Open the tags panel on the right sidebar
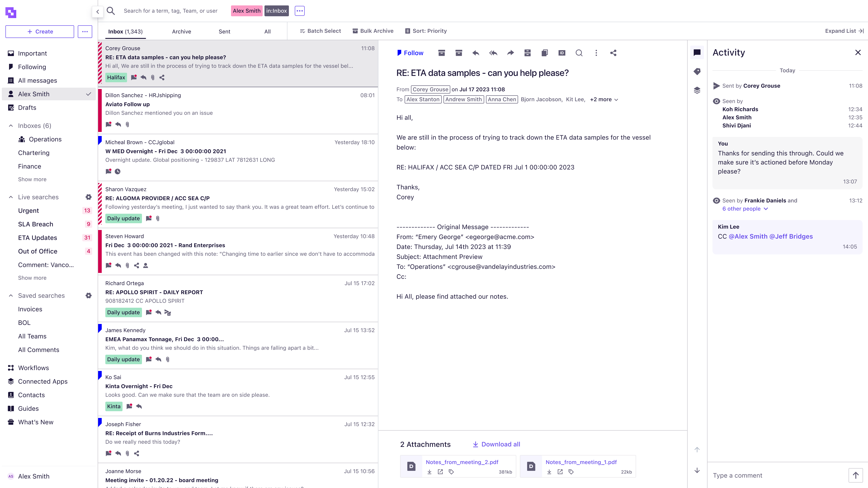The width and height of the screenshot is (868, 488). click(697, 71)
